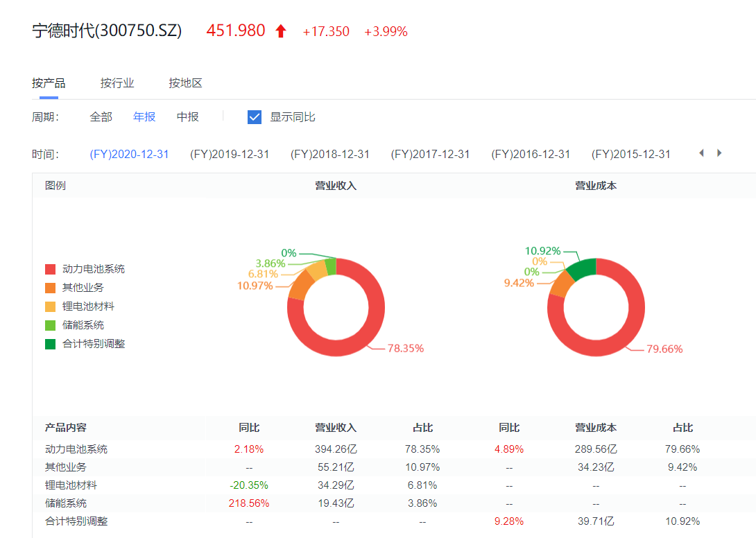Click the 锂电池材料 yellow legend swatch
The width and height of the screenshot is (756, 538).
(x=50, y=306)
